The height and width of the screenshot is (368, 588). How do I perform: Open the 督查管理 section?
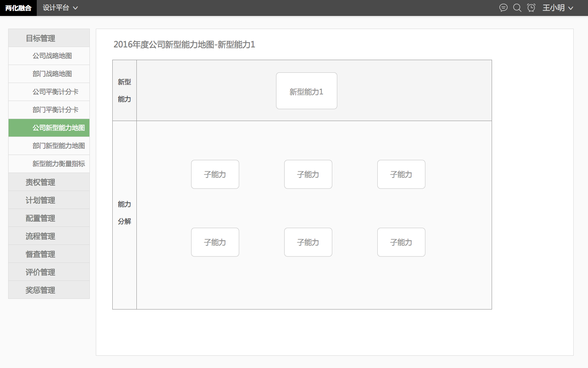(x=49, y=254)
